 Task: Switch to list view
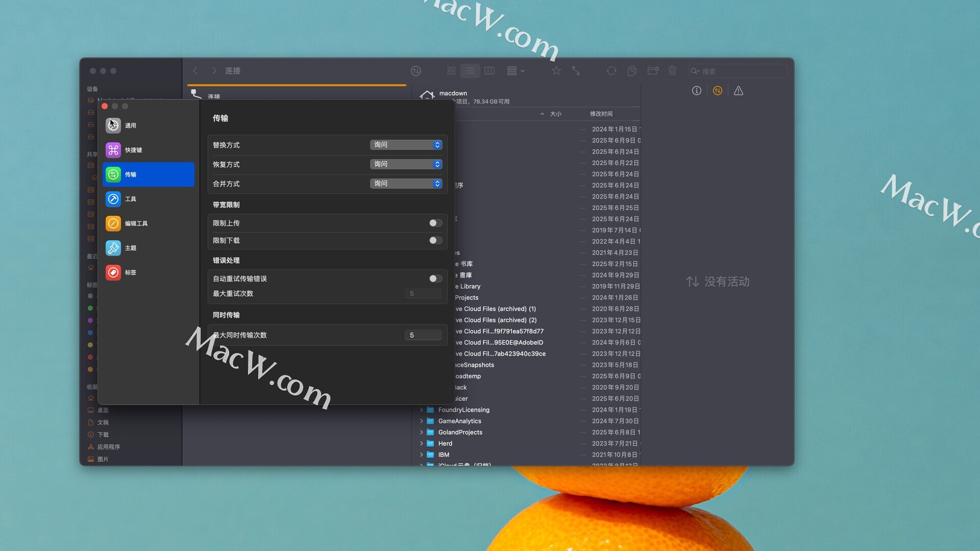click(470, 71)
